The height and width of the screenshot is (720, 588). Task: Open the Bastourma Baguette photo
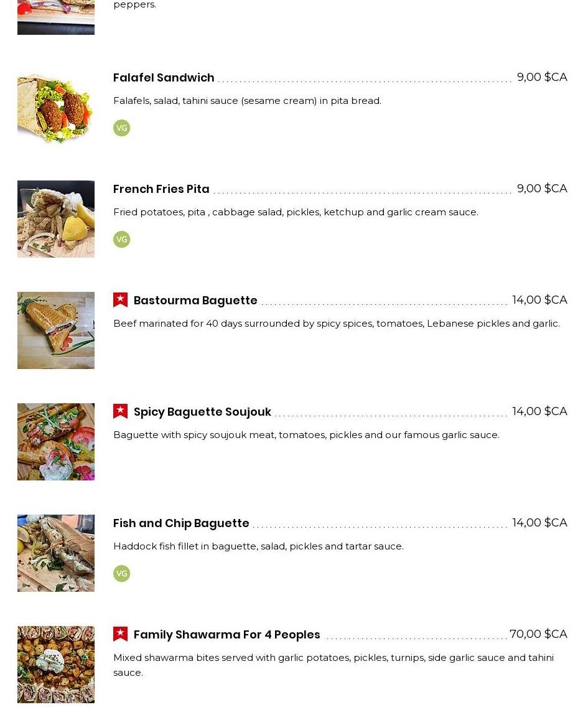point(56,330)
